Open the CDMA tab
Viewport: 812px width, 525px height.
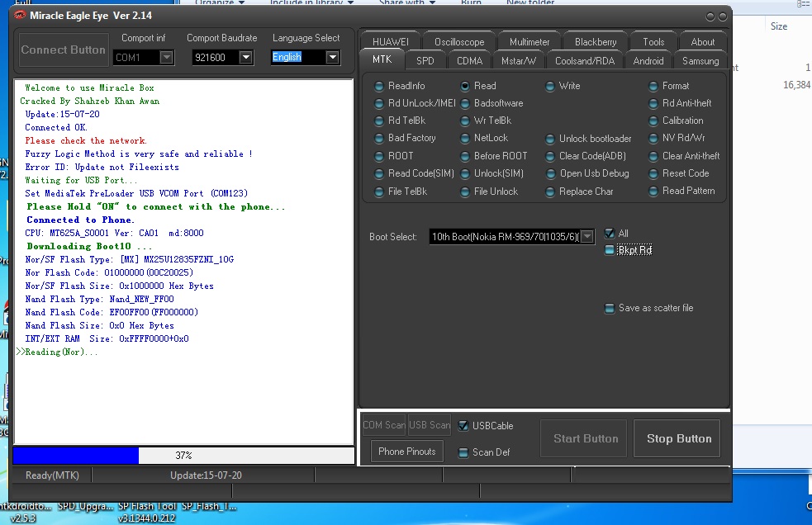470,61
